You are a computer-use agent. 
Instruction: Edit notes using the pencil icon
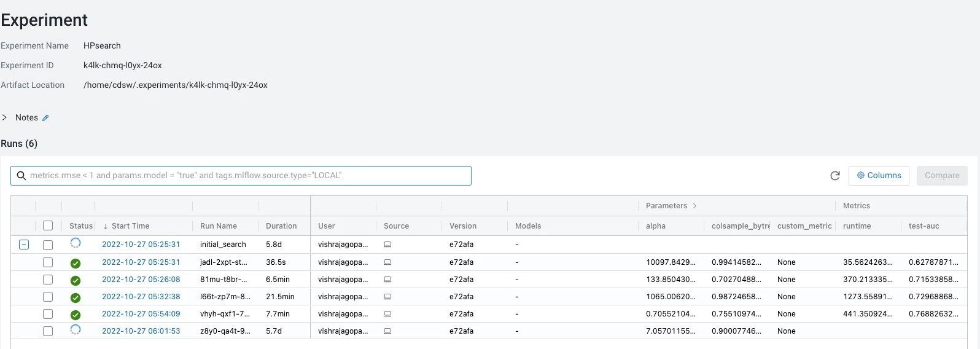[x=45, y=118]
